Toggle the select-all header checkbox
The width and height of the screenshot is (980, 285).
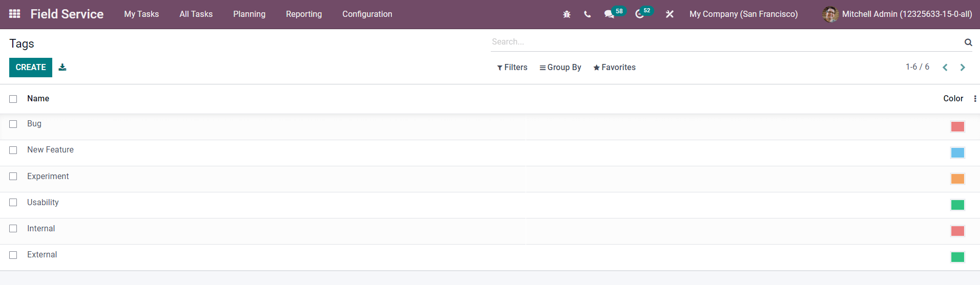click(x=13, y=99)
